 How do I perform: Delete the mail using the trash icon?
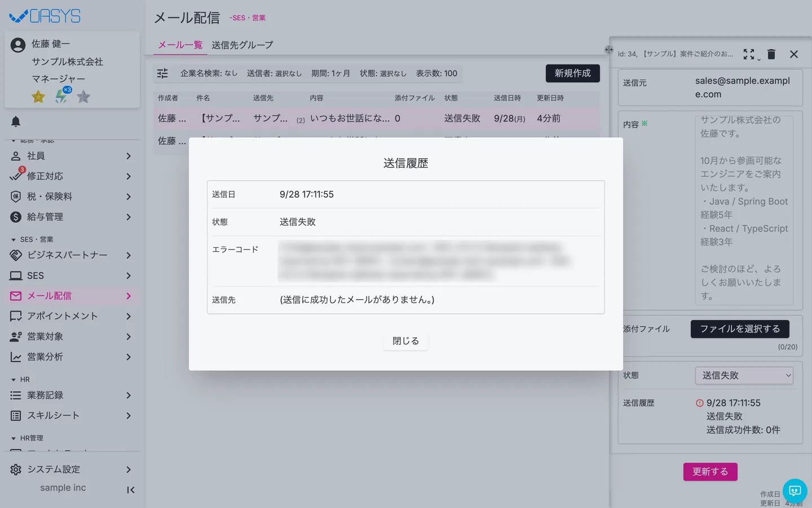tap(771, 54)
